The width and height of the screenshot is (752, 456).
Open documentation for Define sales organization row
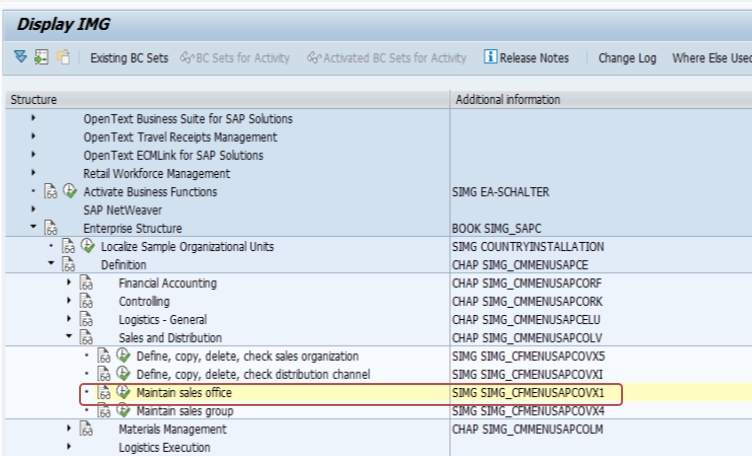coord(104,355)
